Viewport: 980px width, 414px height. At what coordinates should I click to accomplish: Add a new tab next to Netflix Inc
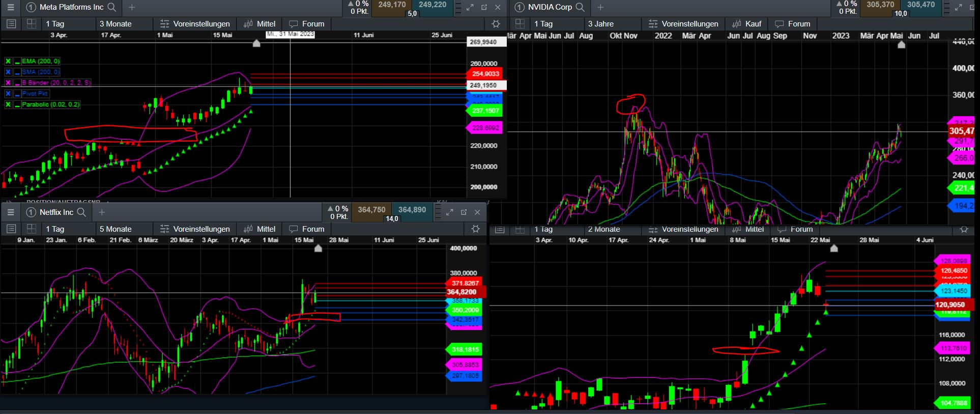(x=102, y=212)
